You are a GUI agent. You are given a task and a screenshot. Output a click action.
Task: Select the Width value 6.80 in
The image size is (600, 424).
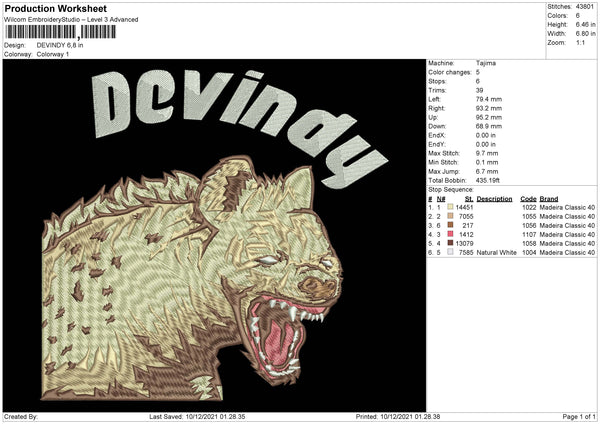[x=585, y=34]
